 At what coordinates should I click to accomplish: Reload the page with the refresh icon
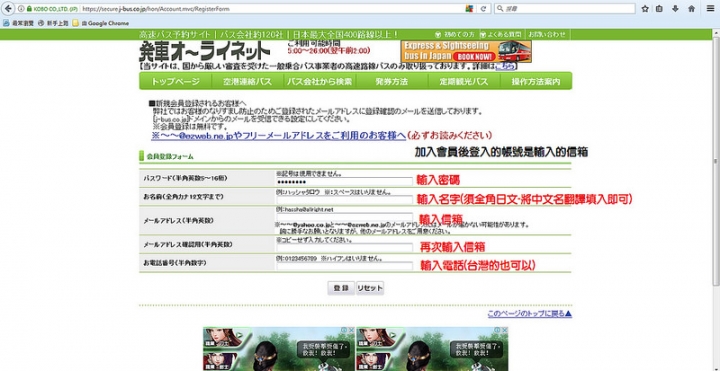(x=483, y=9)
